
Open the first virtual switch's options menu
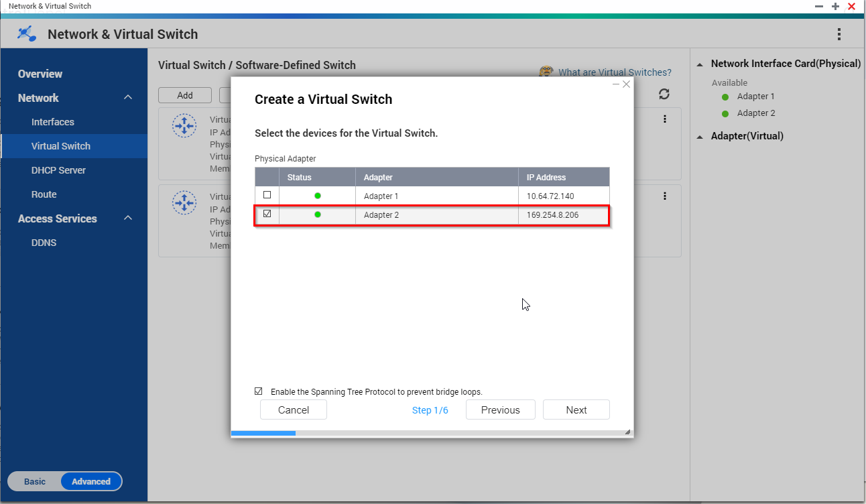pos(665,119)
